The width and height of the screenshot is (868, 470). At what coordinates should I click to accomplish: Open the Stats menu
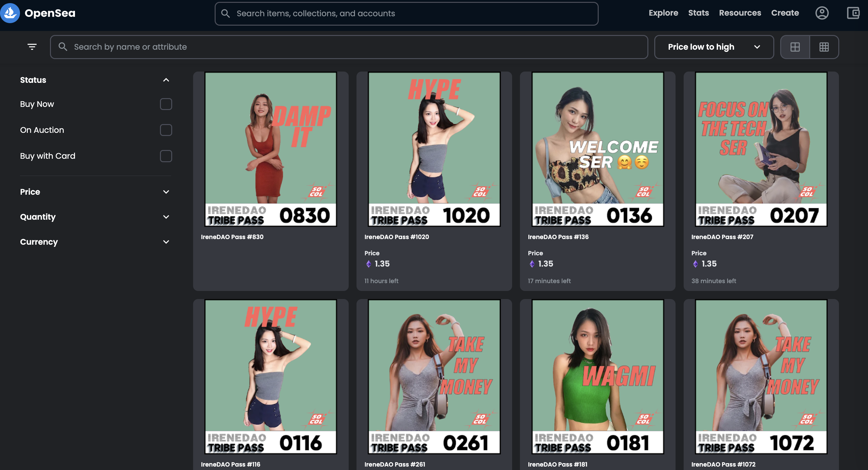[698, 13]
